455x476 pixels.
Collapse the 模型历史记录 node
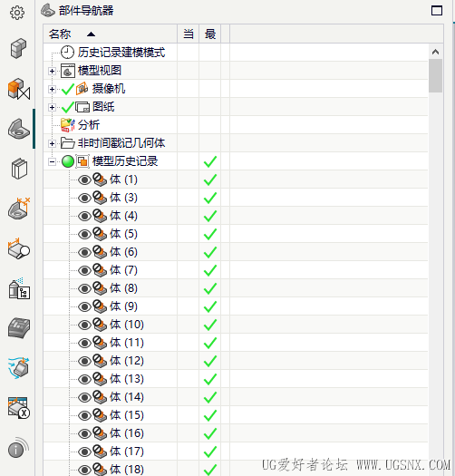tap(52, 161)
